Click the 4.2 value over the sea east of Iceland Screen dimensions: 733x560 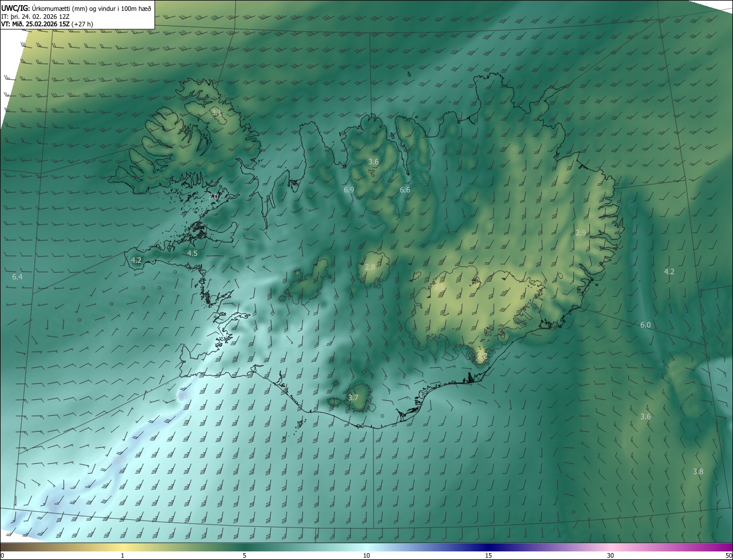[669, 271]
